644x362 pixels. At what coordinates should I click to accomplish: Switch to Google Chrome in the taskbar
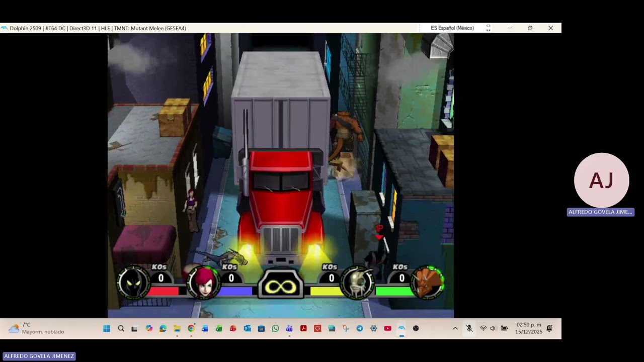click(191, 328)
